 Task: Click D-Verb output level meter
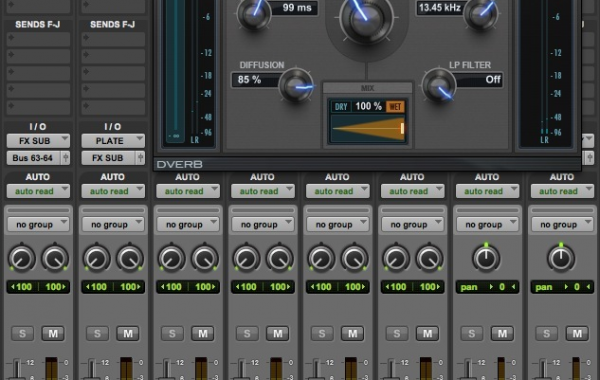tap(545, 72)
